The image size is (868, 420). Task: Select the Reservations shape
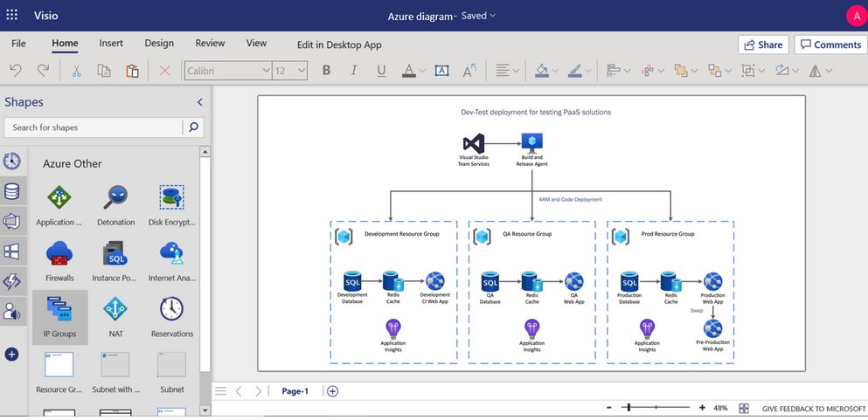172,317
